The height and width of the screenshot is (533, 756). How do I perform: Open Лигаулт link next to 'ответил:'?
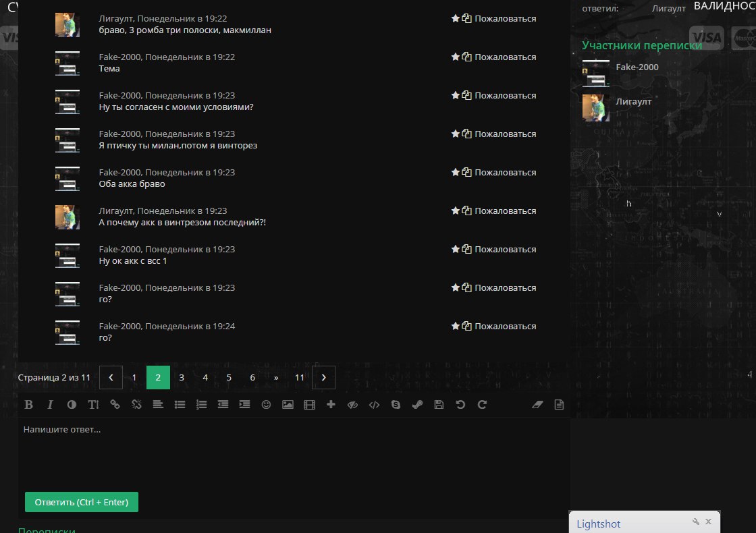[669, 9]
